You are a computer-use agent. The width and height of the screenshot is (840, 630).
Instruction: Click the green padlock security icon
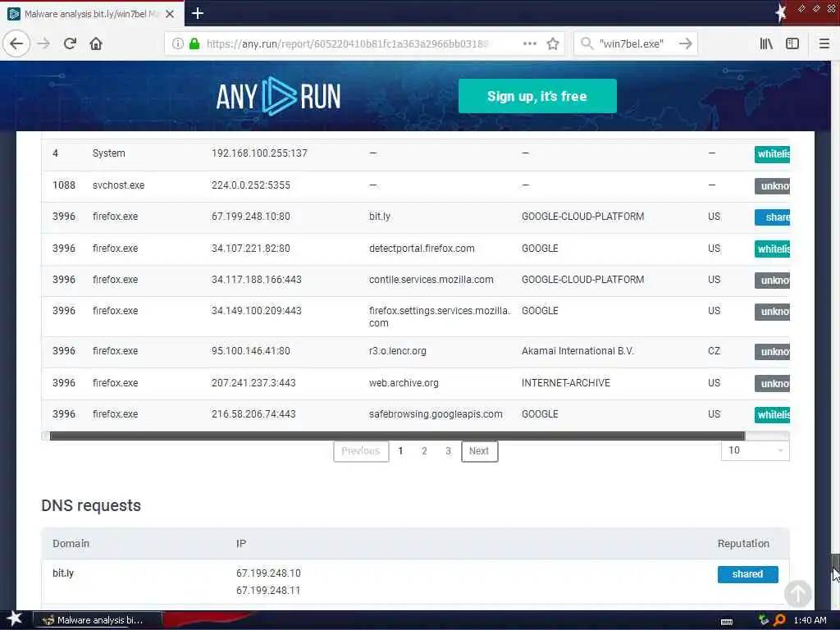(x=194, y=44)
